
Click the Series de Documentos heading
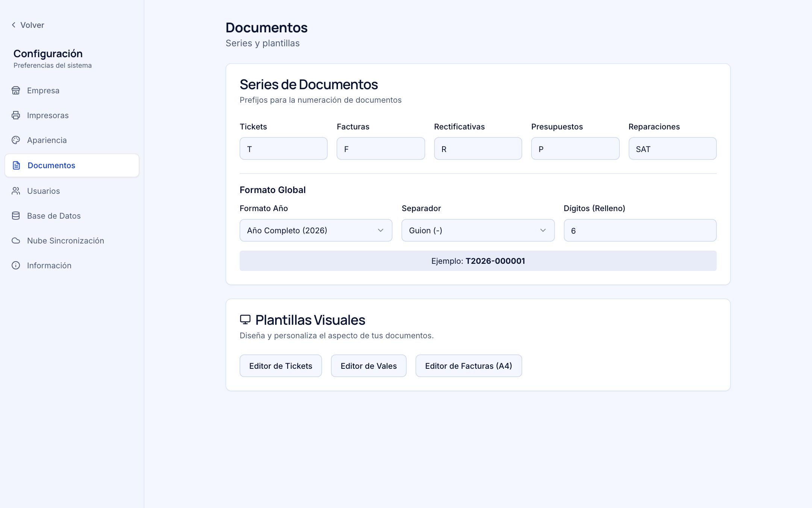coord(309,85)
